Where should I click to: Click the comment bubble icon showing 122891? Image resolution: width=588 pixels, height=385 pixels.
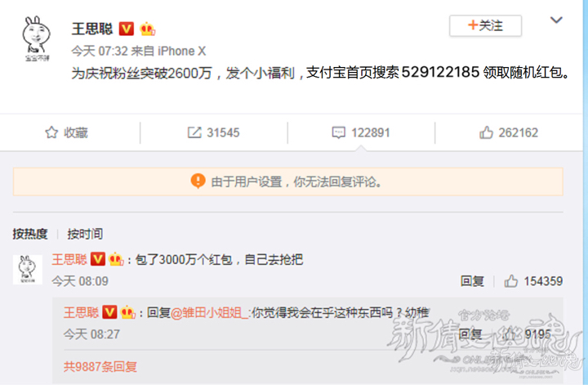pyautogui.click(x=338, y=132)
